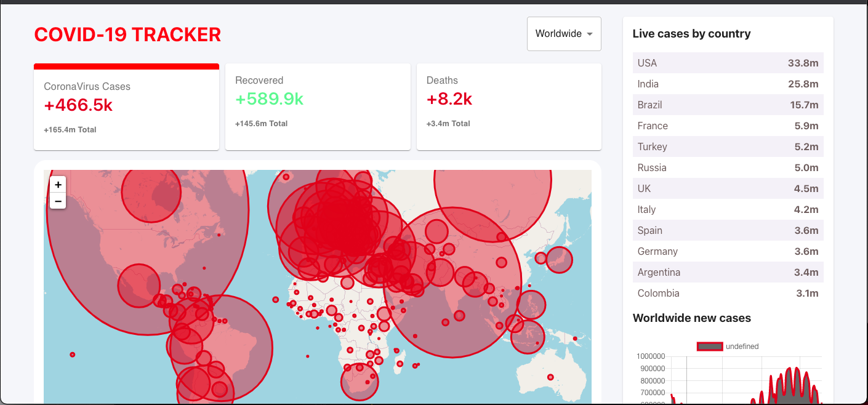Screen dimensions: 868x405
Task: Click the Italy row in country list
Action: (728, 209)
